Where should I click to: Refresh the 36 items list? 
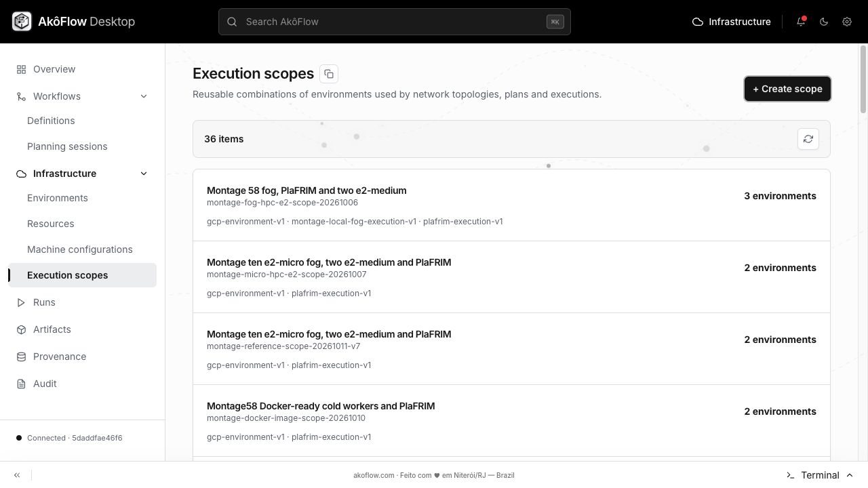[808, 139]
